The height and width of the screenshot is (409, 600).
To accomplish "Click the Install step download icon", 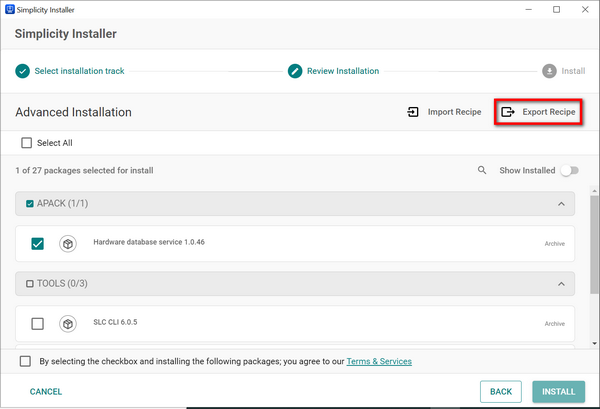I will pos(549,71).
